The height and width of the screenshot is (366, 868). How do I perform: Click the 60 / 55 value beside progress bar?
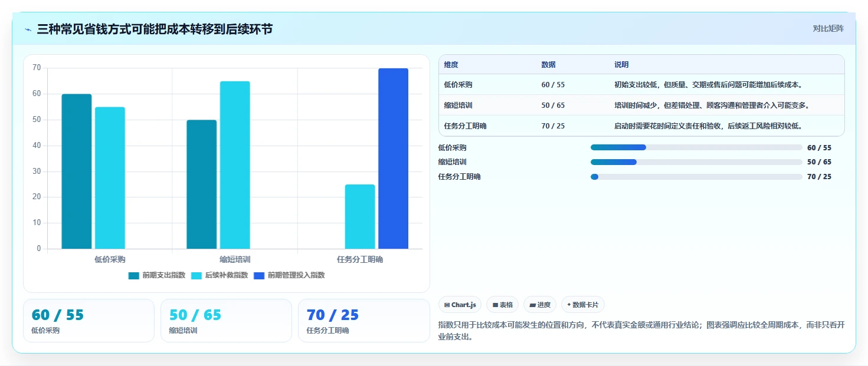tap(819, 148)
